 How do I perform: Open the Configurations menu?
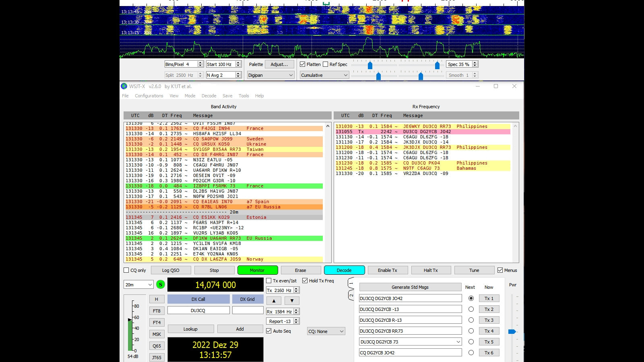[x=149, y=96]
